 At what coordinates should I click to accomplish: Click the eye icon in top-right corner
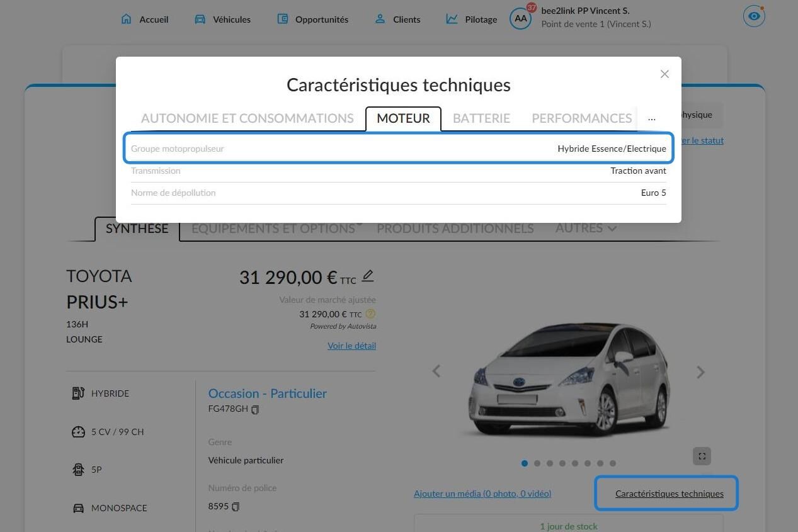[754, 16]
